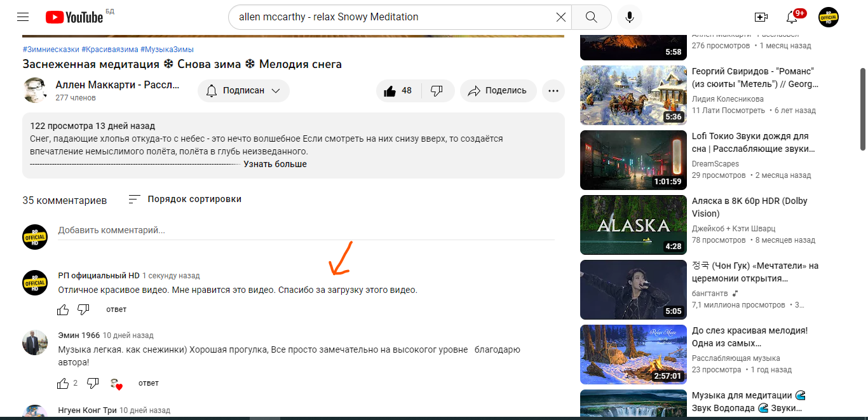Click creator heart on Эмин 1966 comment
Image resolution: width=868 pixels, height=420 pixels.
tap(116, 384)
